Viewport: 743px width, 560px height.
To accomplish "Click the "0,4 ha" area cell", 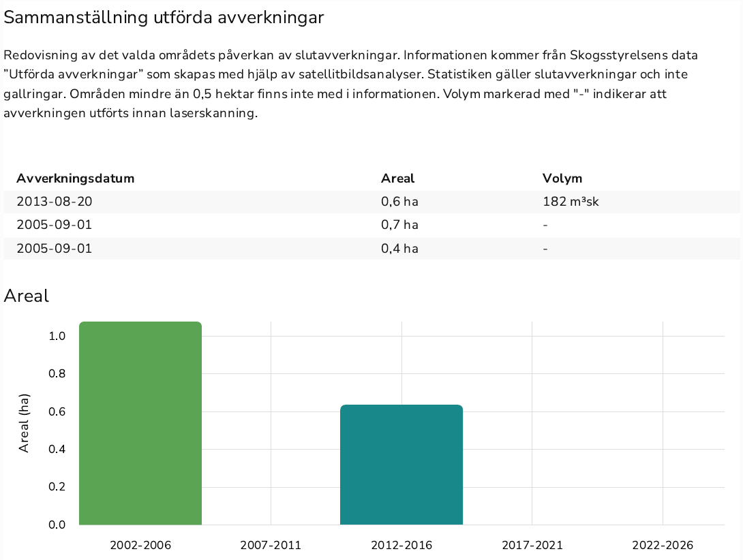I will pos(399,248).
